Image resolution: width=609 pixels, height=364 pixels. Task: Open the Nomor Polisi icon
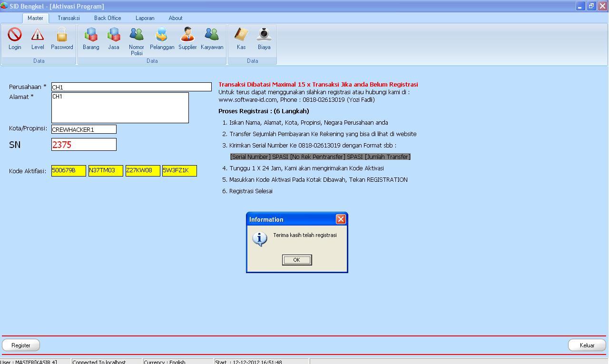pyautogui.click(x=137, y=41)
